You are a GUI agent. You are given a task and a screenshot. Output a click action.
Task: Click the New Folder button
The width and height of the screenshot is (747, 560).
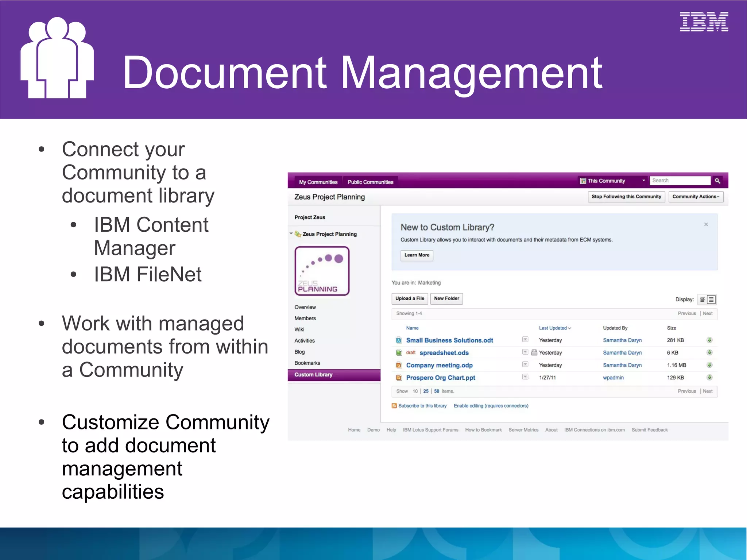[446, 298]
